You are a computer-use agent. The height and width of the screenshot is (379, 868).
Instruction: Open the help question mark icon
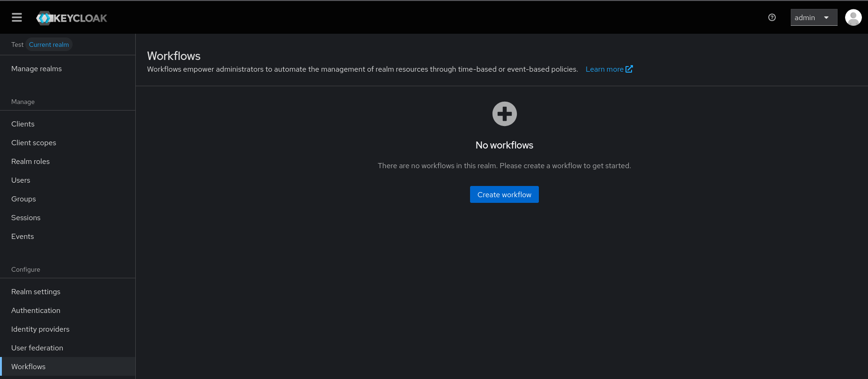(x=772, y=17)
